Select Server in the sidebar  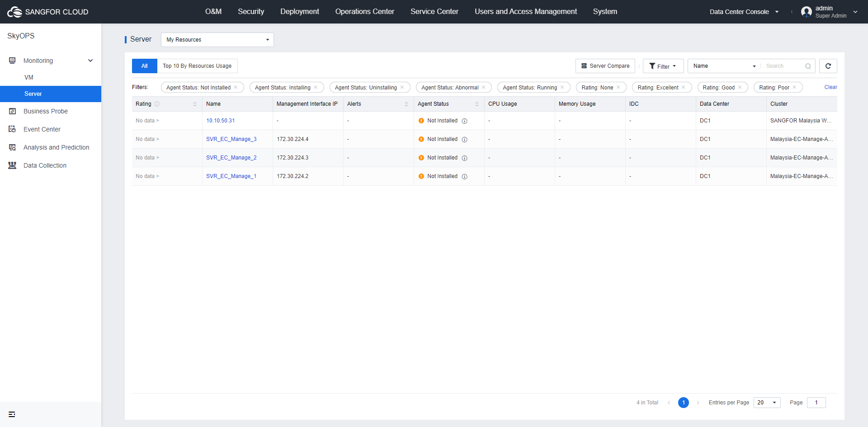tap(51, 94)
